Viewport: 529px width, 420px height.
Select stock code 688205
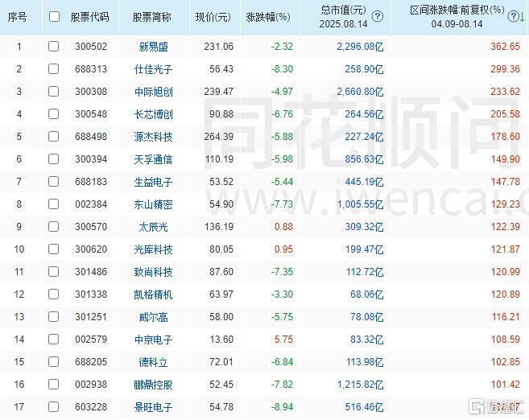click(x=91, y=362)
